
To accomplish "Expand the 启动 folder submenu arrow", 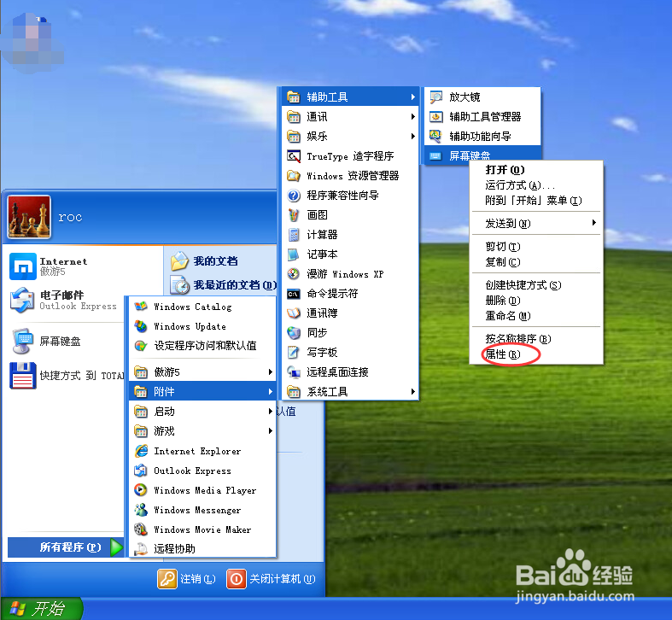I will pos(270,411).
